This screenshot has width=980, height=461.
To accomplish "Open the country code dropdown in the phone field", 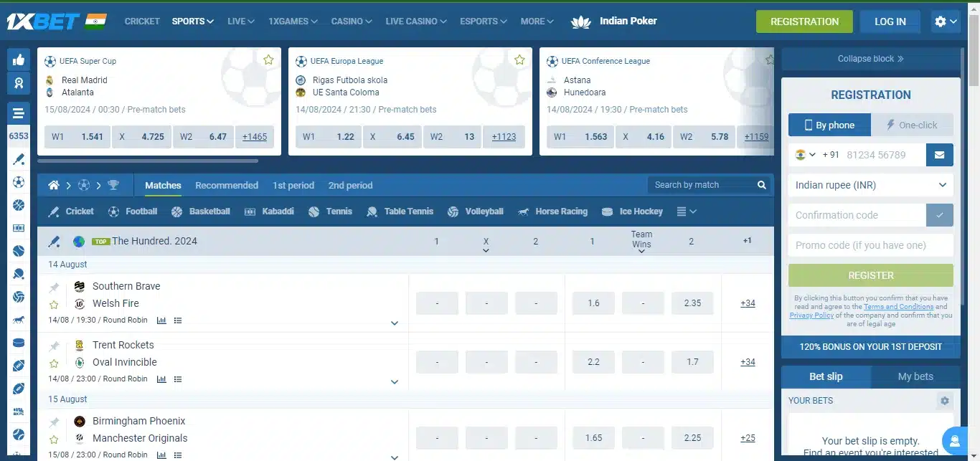I will [x=806, y=154].
